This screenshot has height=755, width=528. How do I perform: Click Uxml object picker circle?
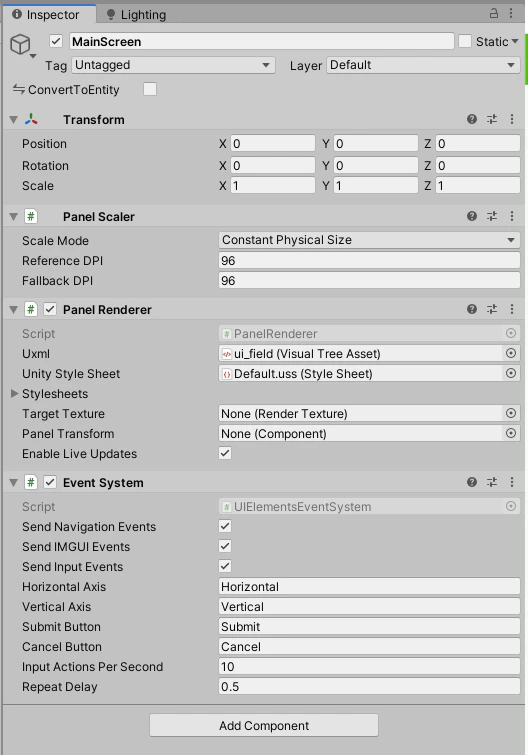(511, 353)
